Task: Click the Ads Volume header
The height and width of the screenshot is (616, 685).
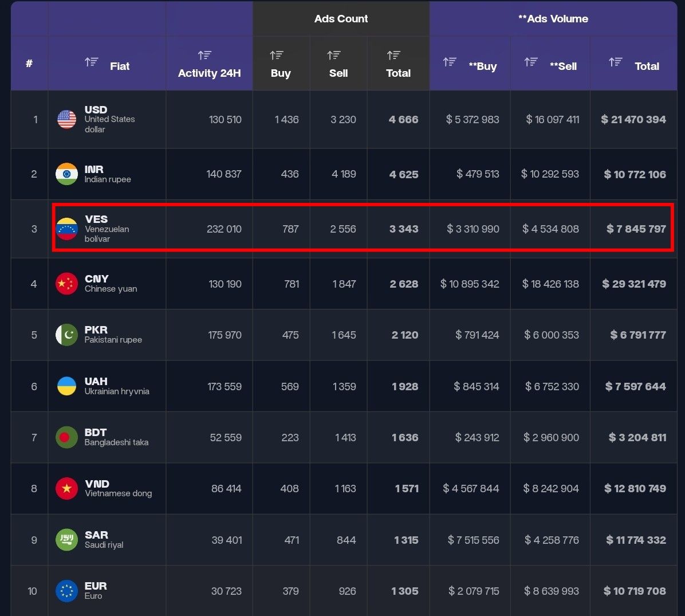Action: click(553, 18)
